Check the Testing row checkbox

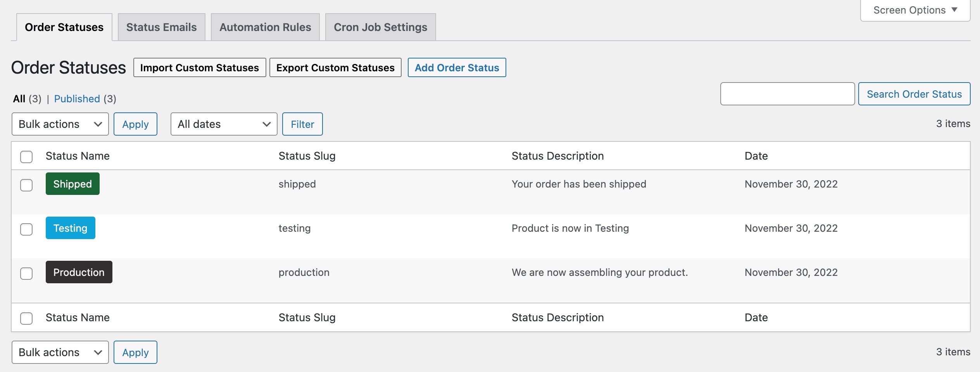tap(26, 230)
